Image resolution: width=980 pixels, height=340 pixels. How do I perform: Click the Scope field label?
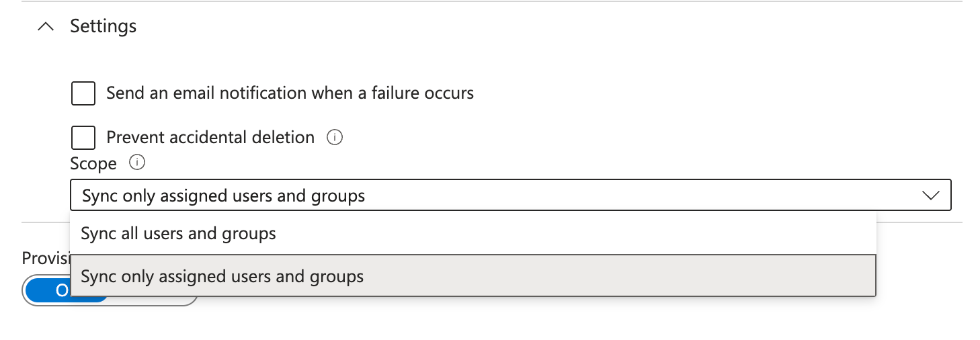pos(93,163)
